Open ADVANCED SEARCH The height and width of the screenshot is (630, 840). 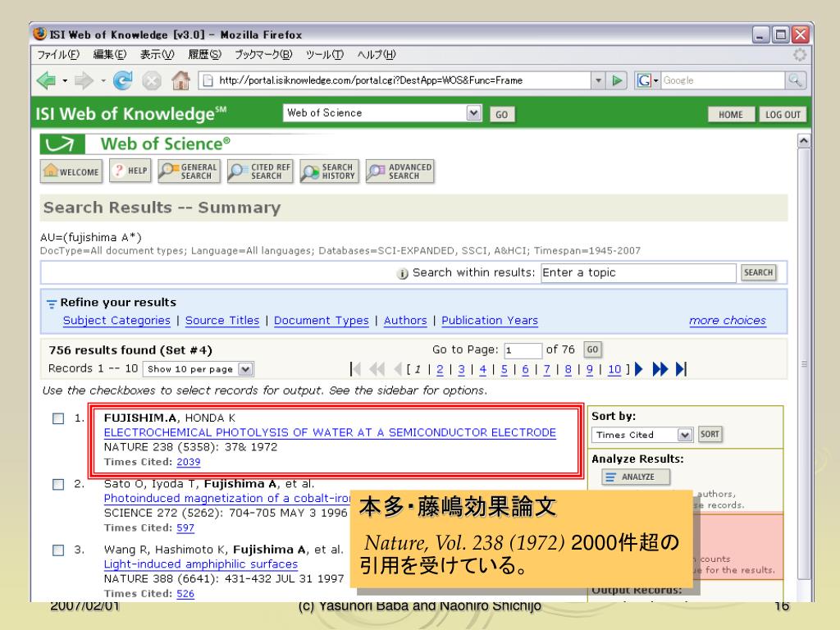[x=399, y=171]
